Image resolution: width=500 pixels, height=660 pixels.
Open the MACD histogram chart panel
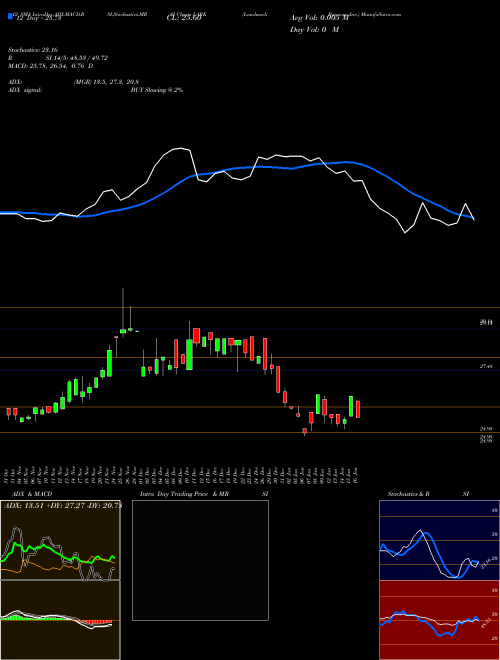click(x=60, y=620)
